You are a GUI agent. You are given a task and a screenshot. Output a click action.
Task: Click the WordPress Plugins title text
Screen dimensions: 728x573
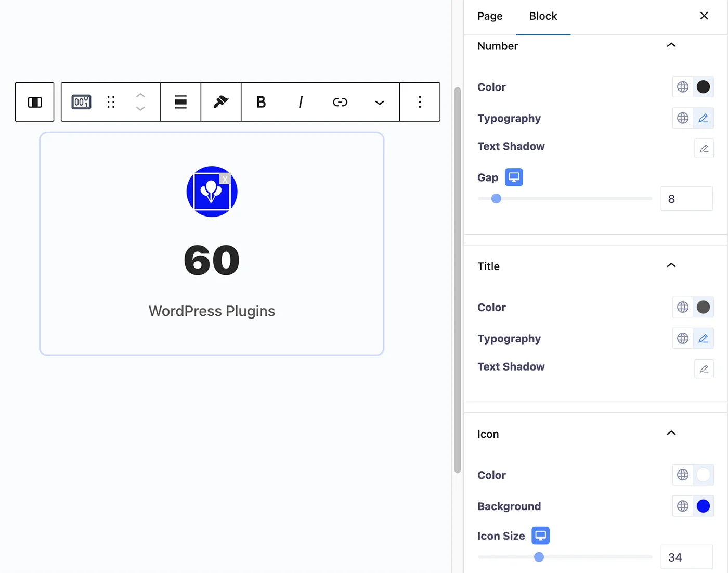[212, 311]
